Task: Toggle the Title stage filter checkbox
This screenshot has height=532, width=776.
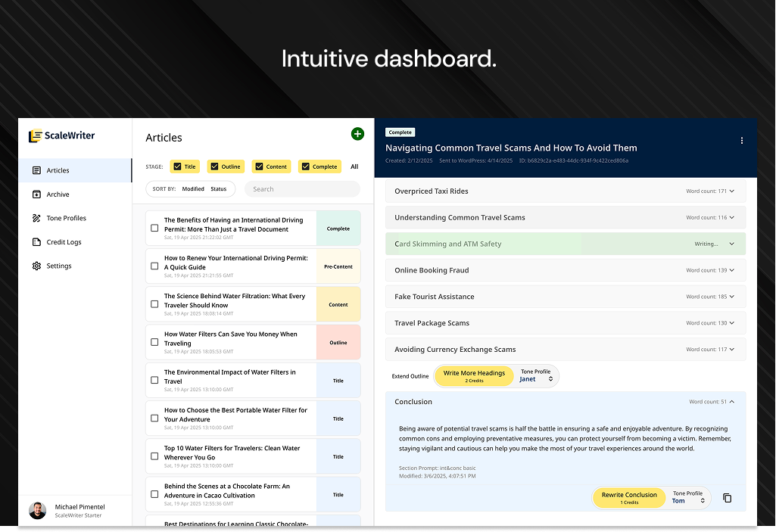Action: 176,166
